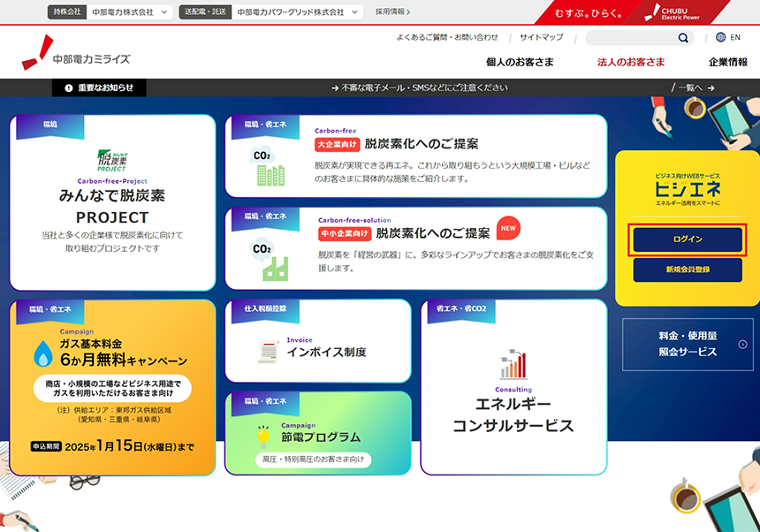Open the 料金・使用量照会サービス button

click(688, 345)
